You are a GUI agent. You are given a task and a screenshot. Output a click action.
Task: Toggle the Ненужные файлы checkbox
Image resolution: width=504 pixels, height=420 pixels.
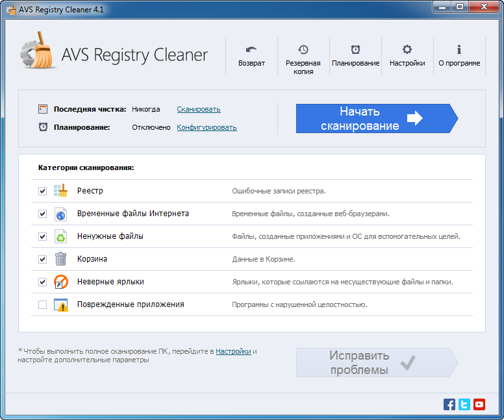[x=43, y=236]
